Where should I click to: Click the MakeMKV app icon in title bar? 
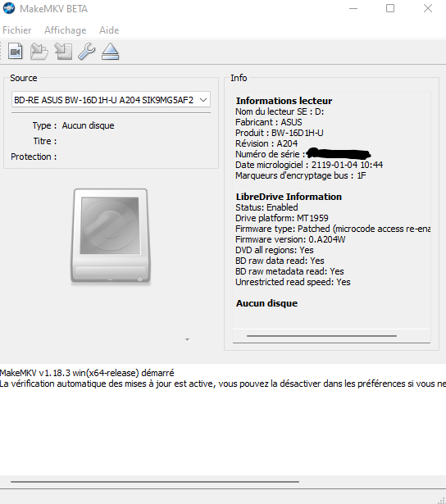[9, 8]
